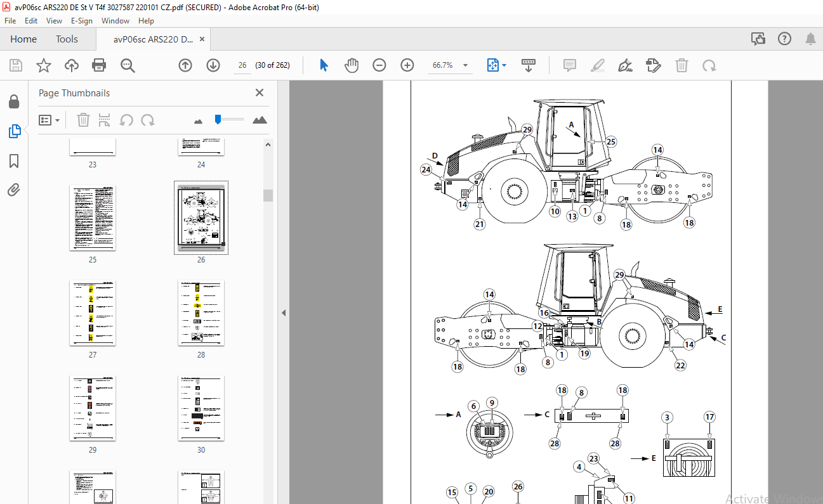The height and width of the screenshot is (504, 823).
Task: Select the highlight text tool
Action: [597, 65]
